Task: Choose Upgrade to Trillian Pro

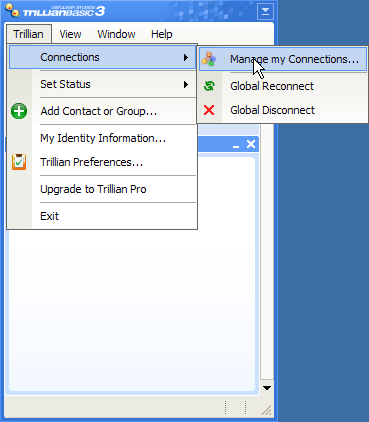Action: coord(93,189)
